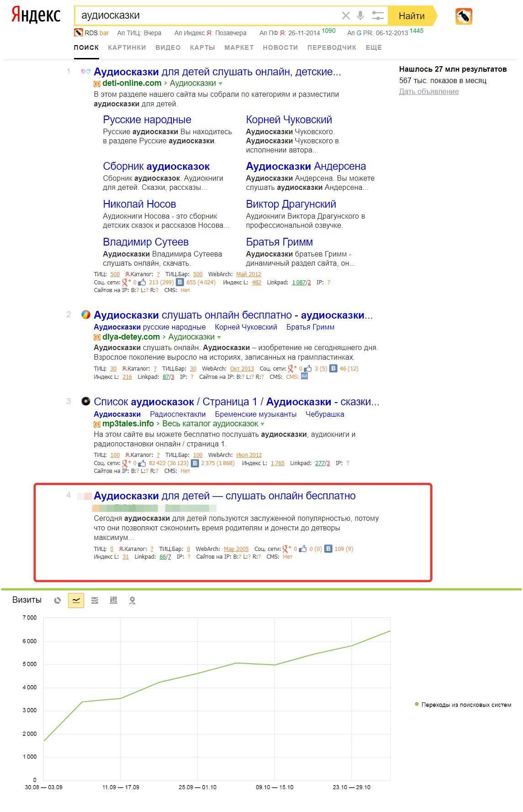The image size is (523, 812).
Task: Open the Бременские музыканты quick link
Action: point(256,414)
